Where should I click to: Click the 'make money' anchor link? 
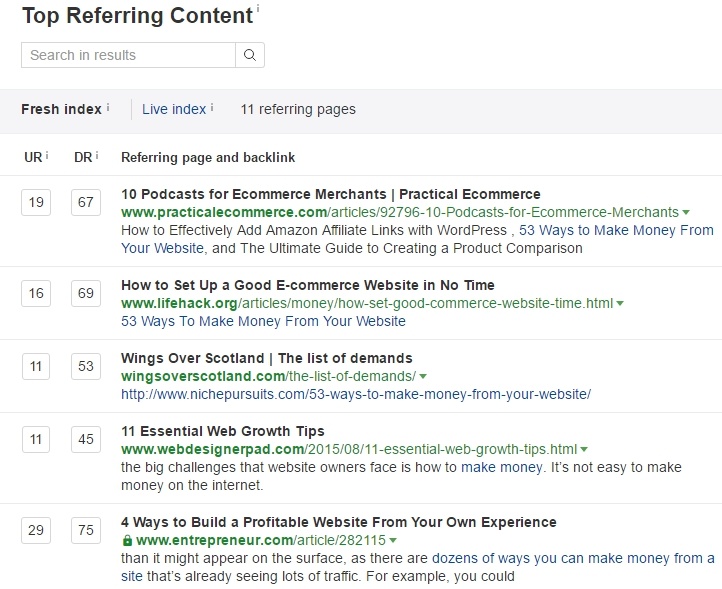coord(502,467)
